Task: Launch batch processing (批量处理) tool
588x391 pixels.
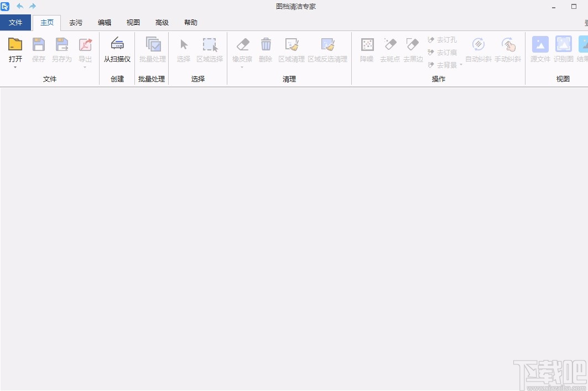Action: (152, 50)
